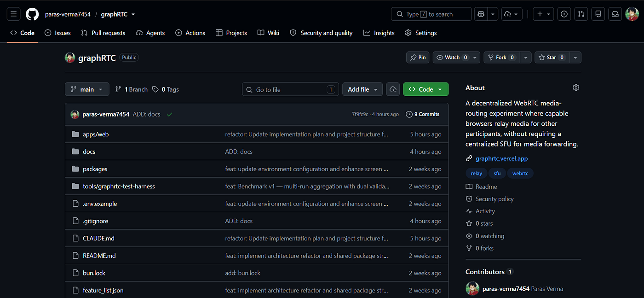
Task: Expand the Star lists dropdown arrow
Action: (x=575, y=58)
